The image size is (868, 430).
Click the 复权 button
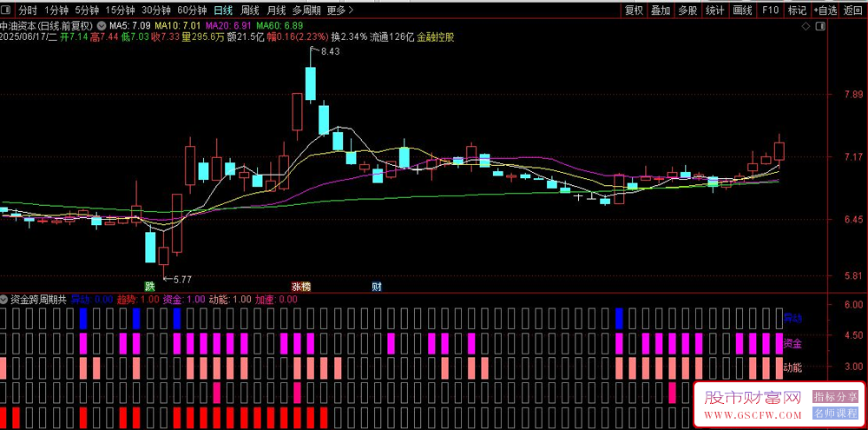(x=634, y=10)
